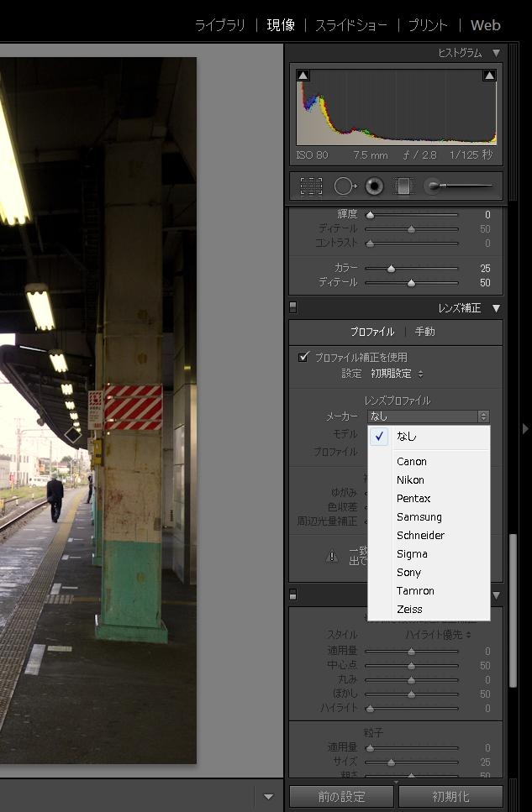This screenshot has width=532, height=812.
Task: Switch to プロファイル tab
Action: tap(371, 332)
